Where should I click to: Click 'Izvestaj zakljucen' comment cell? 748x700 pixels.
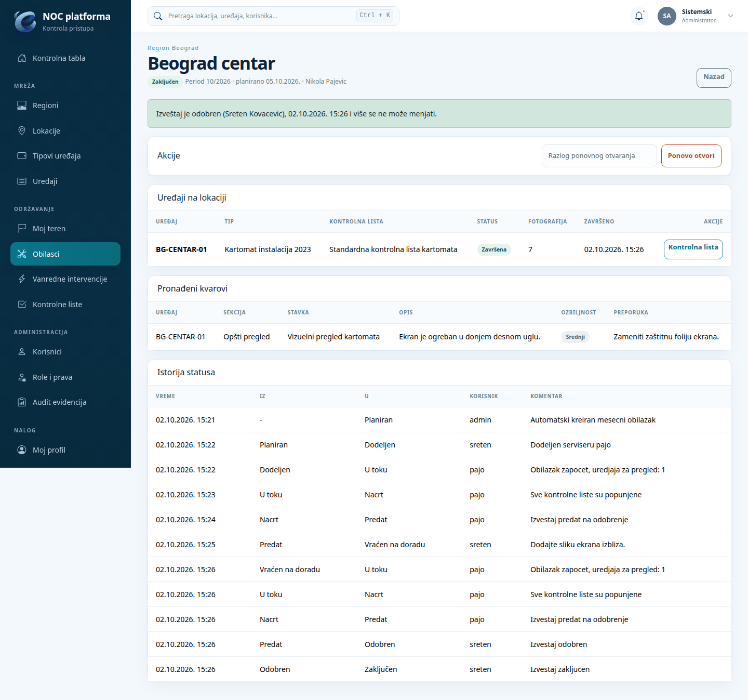pos(560,669)
